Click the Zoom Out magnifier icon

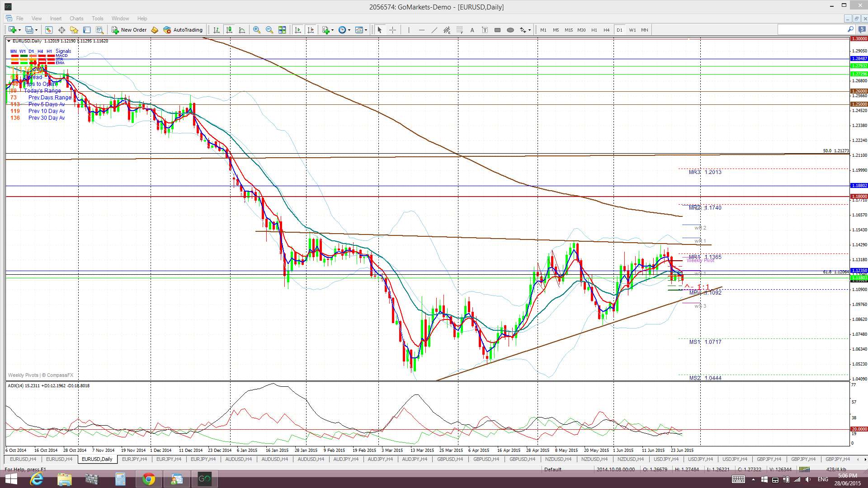[x=269, y=30]
